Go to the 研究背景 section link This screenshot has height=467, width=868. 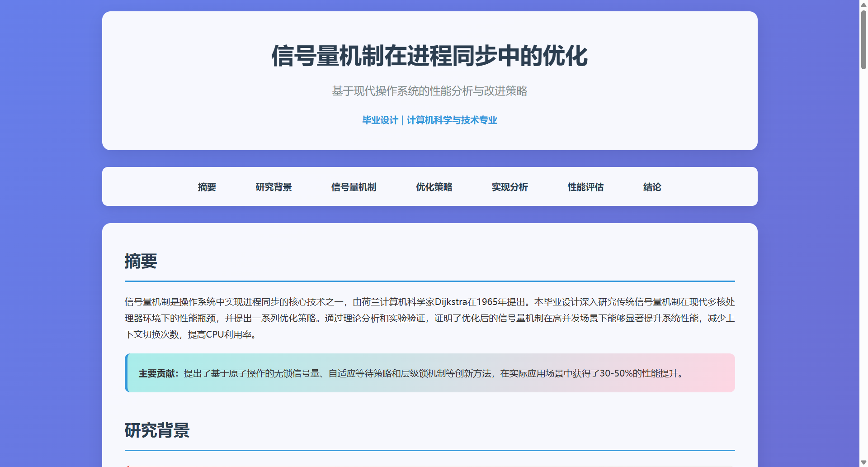click(x=274, y=187)
